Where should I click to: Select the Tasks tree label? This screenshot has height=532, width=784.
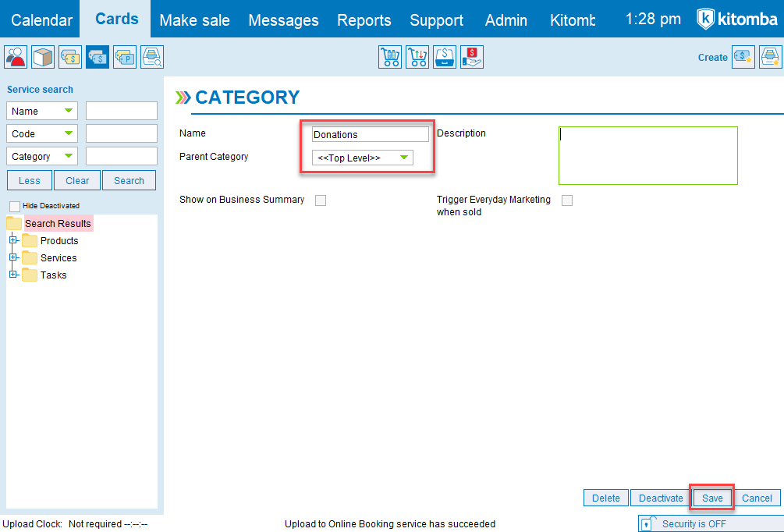[54, 275]
